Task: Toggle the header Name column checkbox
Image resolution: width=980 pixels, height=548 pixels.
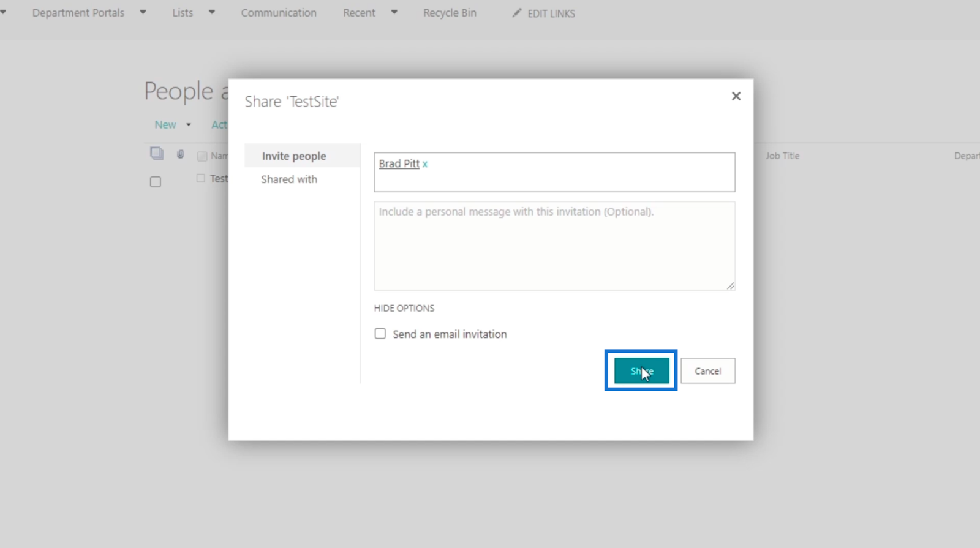Action: [202, 156]
